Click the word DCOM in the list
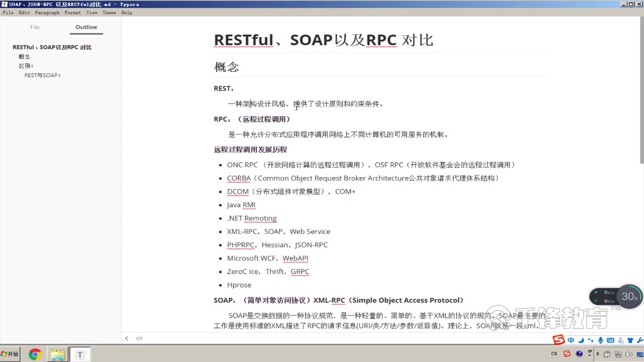 pyautogui.click(x=237, y=191)
